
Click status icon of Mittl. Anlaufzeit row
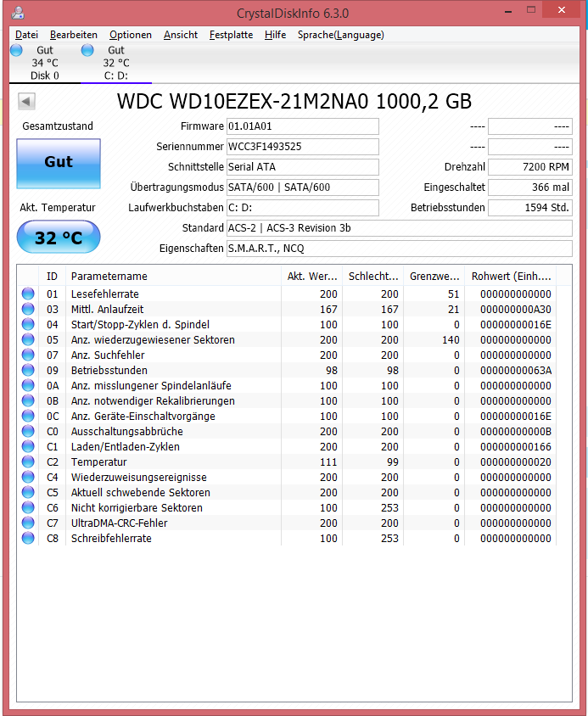coord(28,309)
